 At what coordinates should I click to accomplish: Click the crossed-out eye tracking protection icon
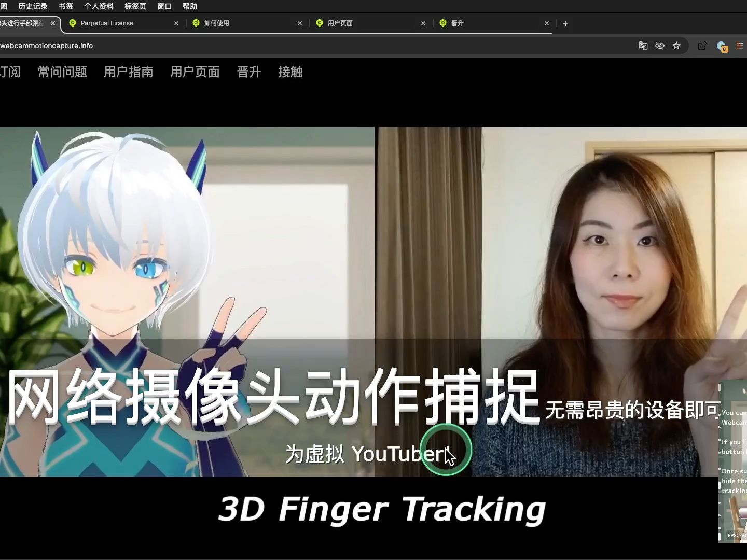660,46
